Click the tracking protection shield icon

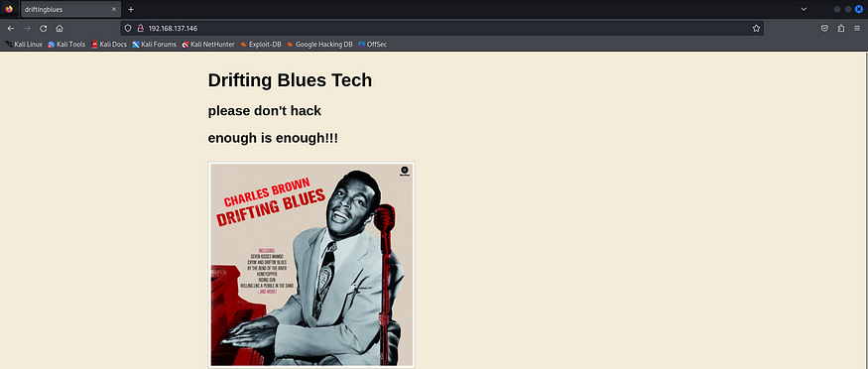click(x=128, y=28)
